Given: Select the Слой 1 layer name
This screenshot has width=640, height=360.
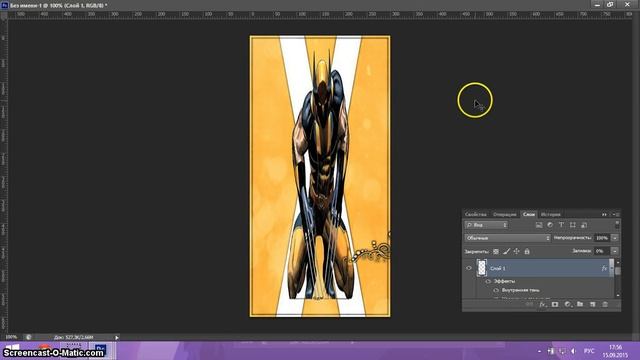Looking at the screenshot, I should click(498, 268).
